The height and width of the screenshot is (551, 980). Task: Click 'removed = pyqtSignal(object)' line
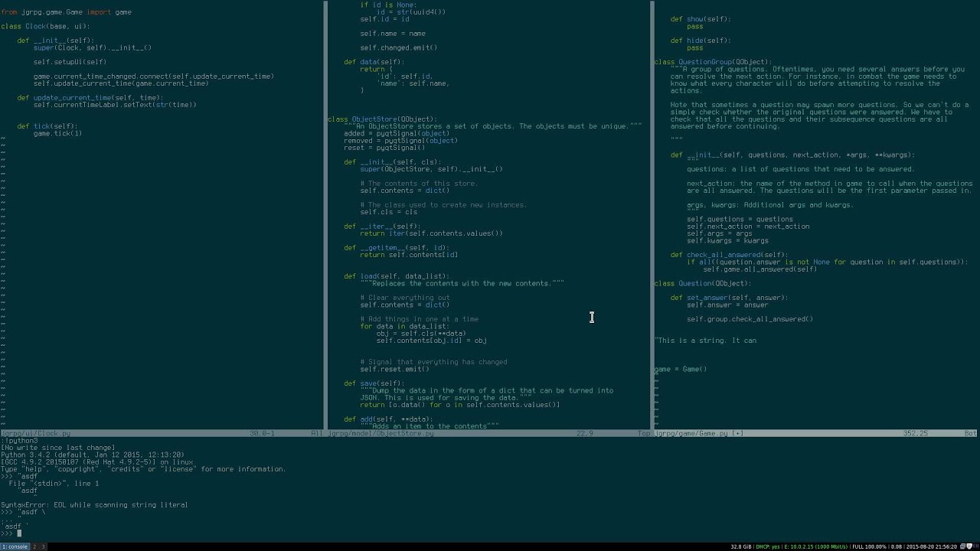(x=400, y=141)
